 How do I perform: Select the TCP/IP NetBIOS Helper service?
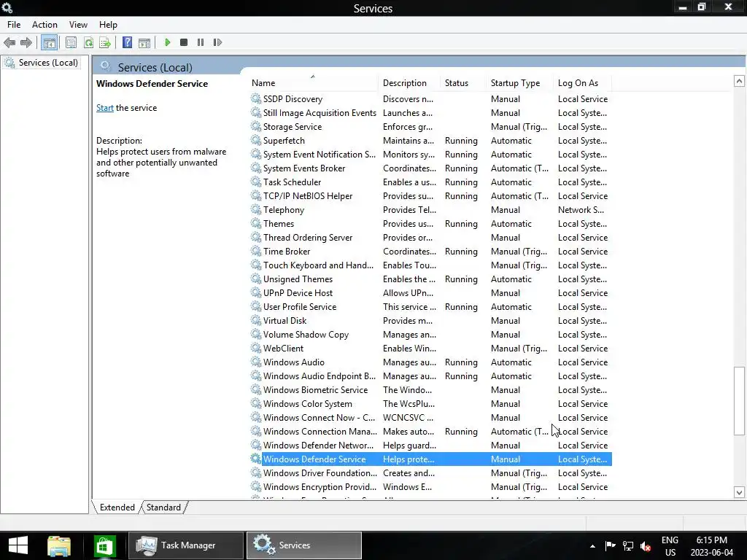coord(308,195)
